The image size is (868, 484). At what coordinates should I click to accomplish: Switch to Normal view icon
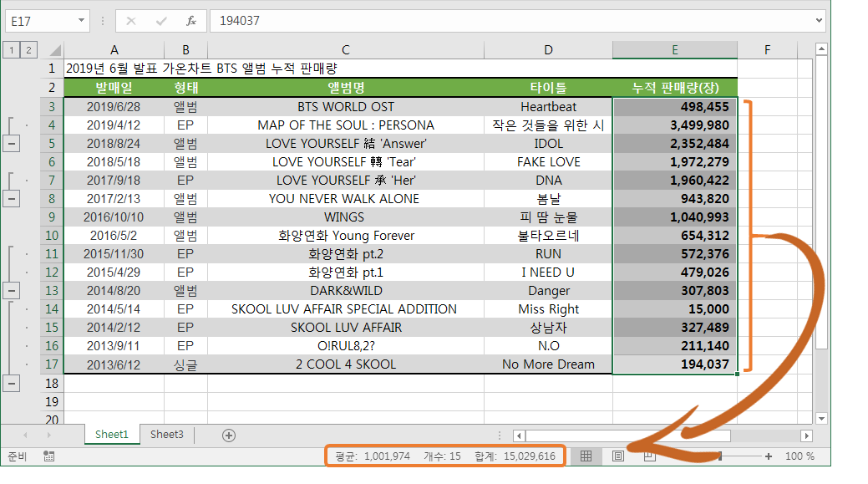586,456
